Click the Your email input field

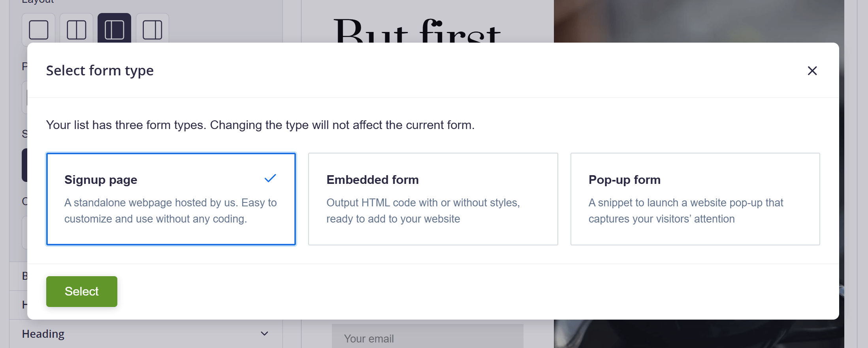click(427, 338)
